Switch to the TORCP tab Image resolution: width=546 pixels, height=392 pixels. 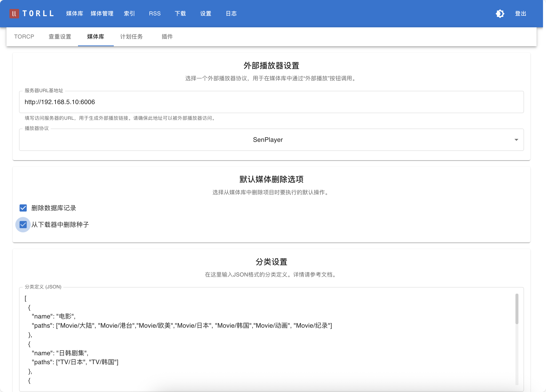tap(24, 37)
